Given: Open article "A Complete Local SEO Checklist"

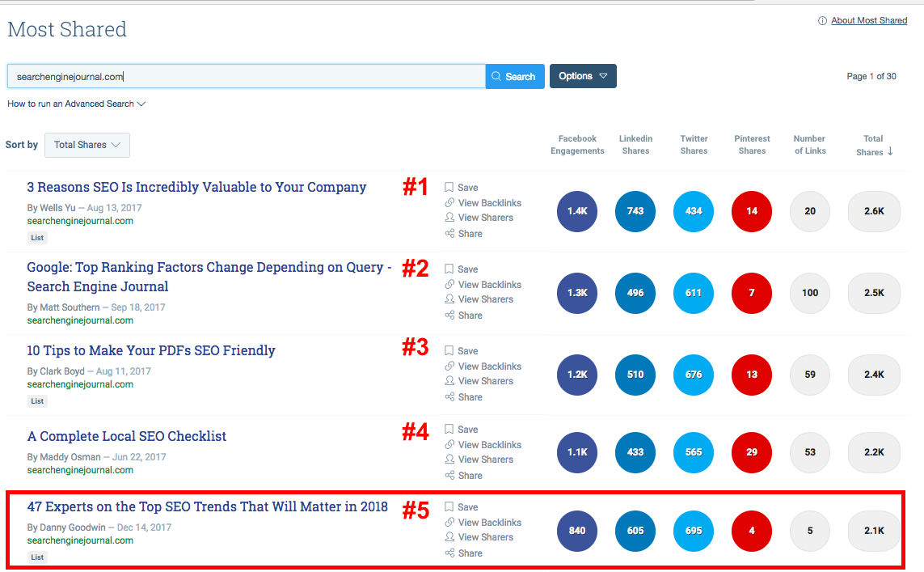Looking at the screenshot, I should click(x=126, y=435).
